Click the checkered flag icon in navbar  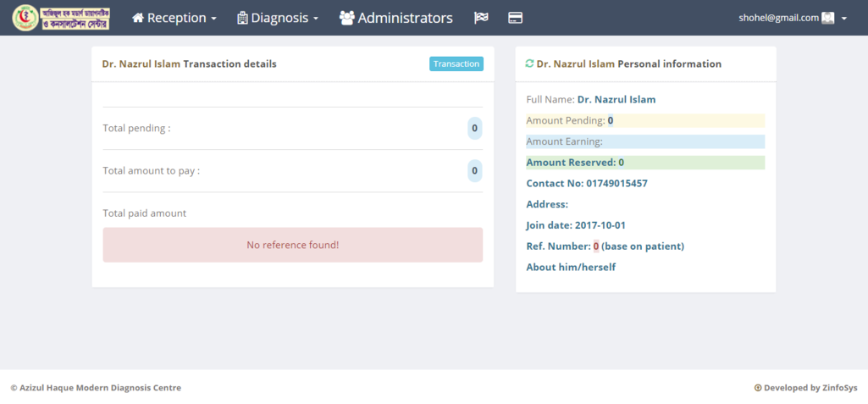click(481, 18)
